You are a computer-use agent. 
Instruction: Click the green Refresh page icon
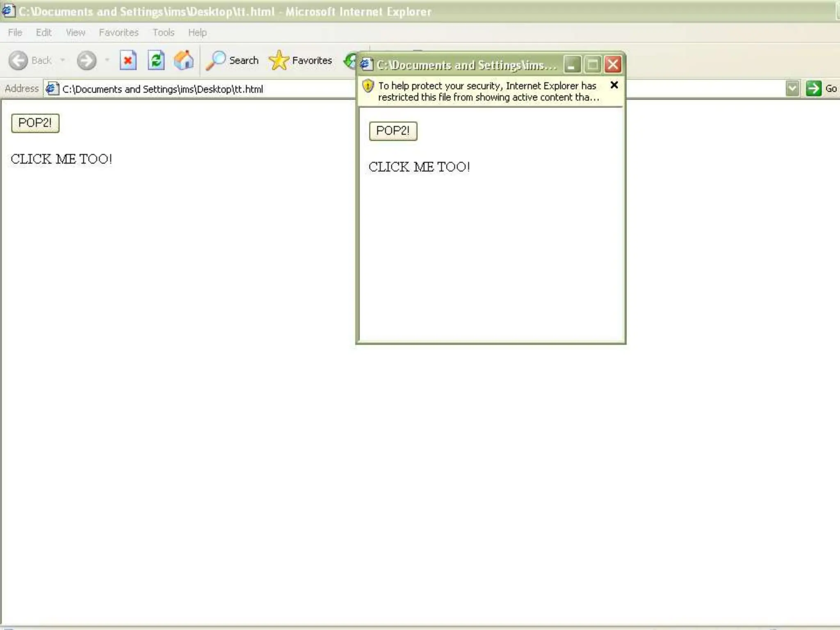pyautogui.click(x=156, y=61)
